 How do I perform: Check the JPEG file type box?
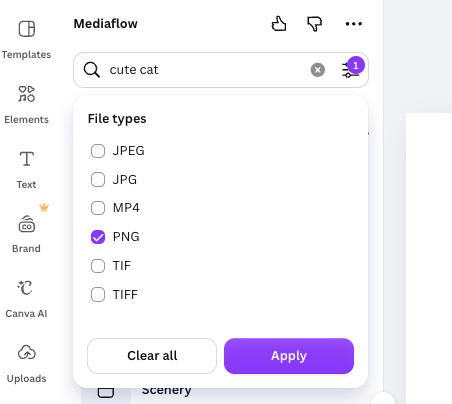pos(98,151)
